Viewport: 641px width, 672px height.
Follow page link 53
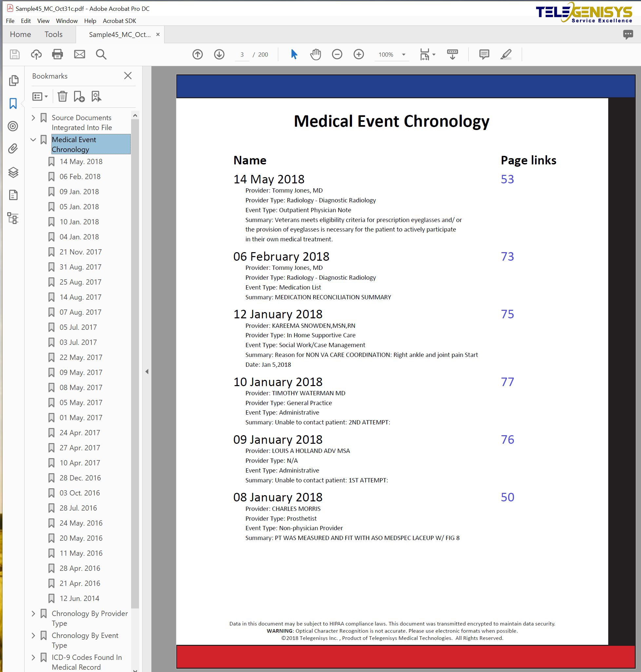coord(507,179)
